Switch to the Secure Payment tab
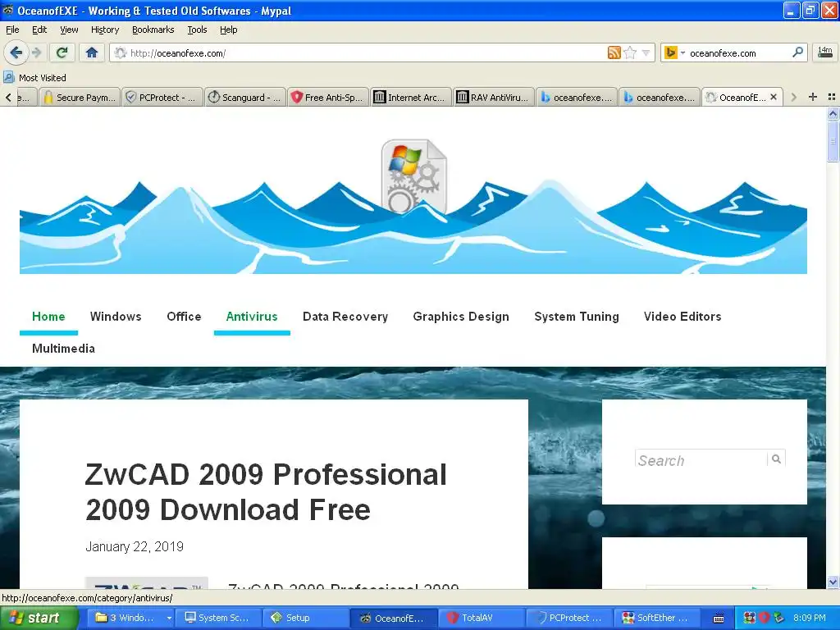 click(x=80, y=98)
